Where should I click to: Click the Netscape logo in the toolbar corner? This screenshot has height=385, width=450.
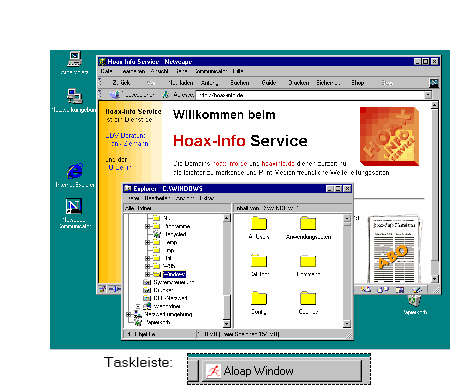pyautogui.click(x=434, y=83)
